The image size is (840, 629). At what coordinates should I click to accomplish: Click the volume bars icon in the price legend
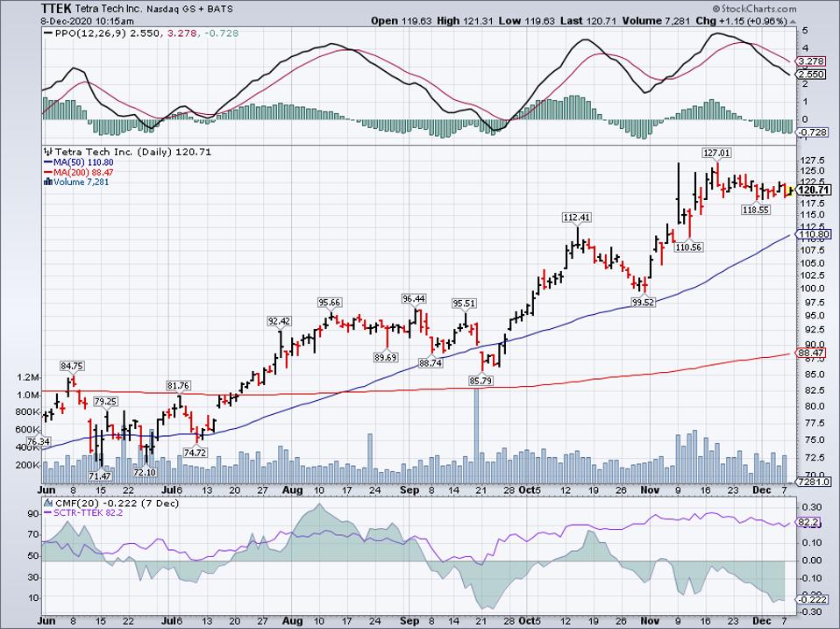(x=48, y=182)
